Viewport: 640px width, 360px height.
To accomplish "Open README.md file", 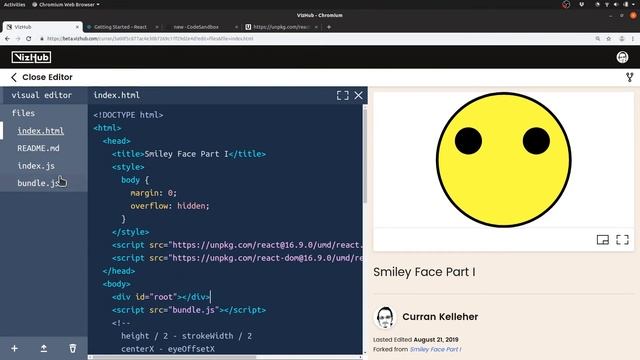I will point(38,148).
